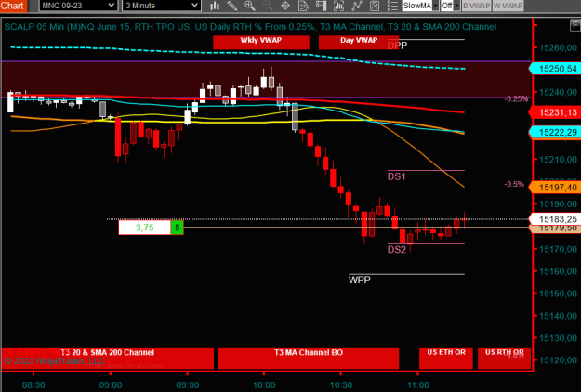Click the 15130,00 price axis label

coord(558,338)
